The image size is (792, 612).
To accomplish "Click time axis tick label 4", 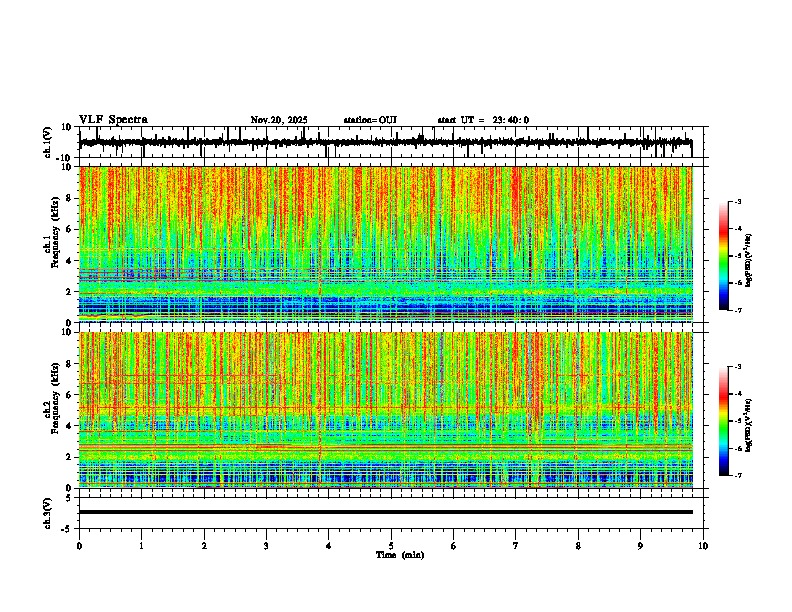I will [x=329, y=546].
